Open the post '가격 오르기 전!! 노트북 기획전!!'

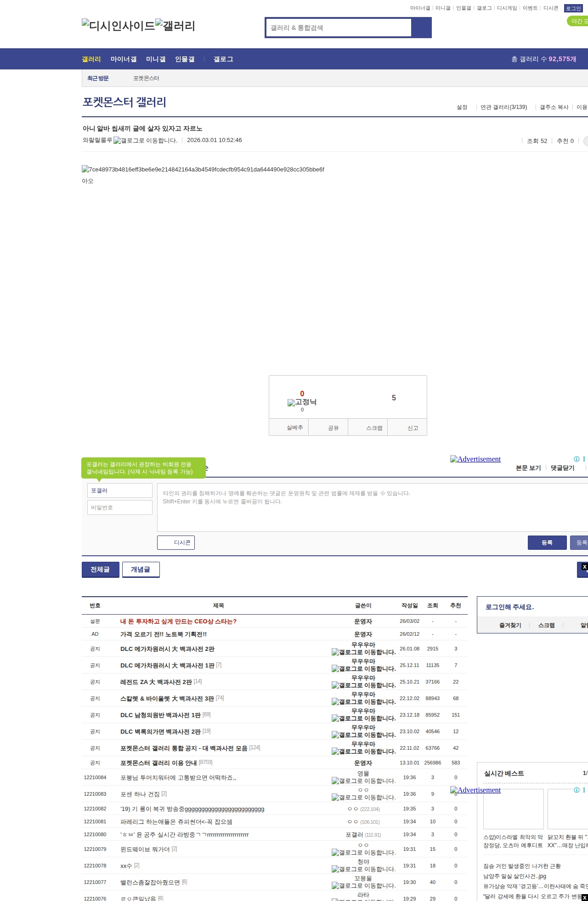[164, 634]
